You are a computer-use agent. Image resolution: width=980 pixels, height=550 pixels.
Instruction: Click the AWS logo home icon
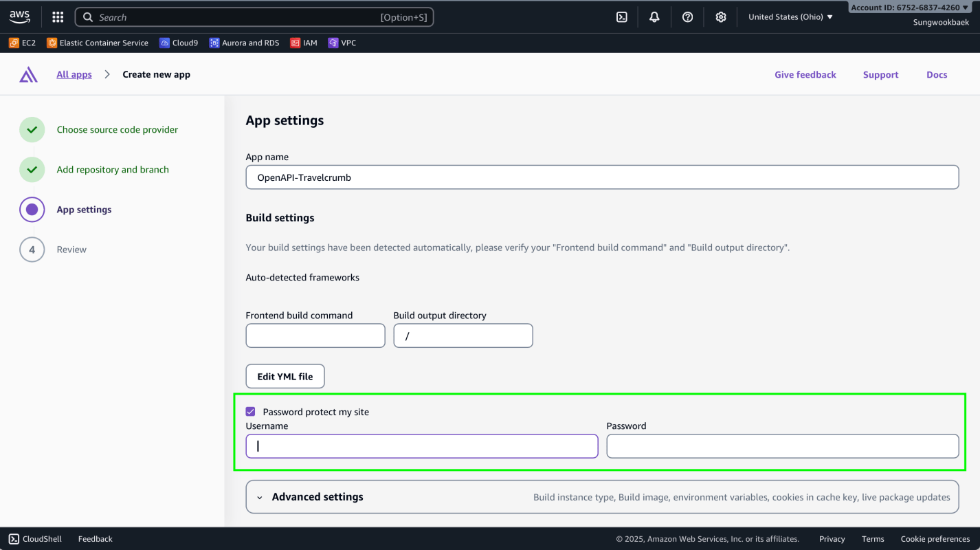point(20,17)
